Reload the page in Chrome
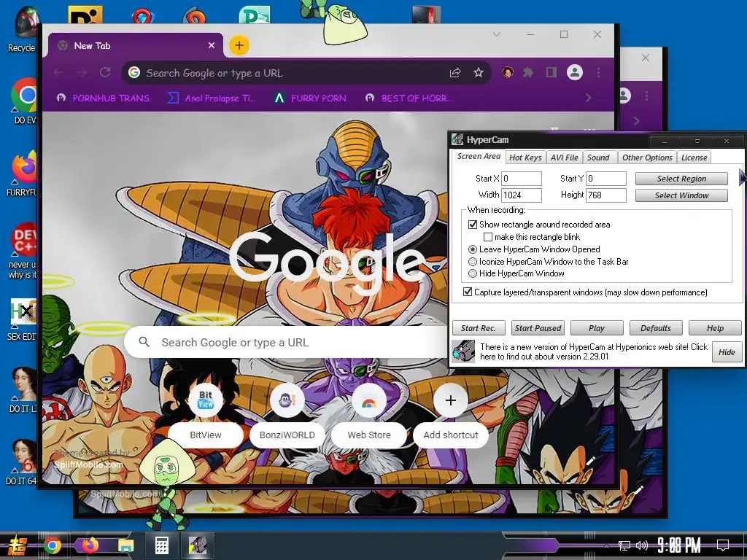This screenshot has height=560, width=747. click(x=105, y=72)
